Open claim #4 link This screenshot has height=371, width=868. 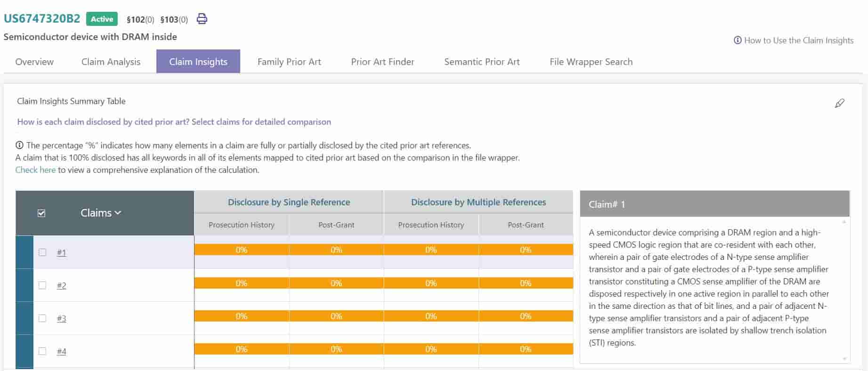point(61,351)
